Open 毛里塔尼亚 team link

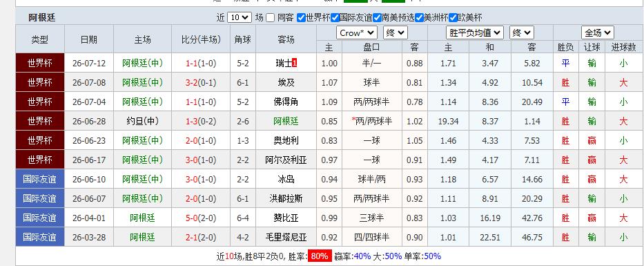(x=286, y=237)
